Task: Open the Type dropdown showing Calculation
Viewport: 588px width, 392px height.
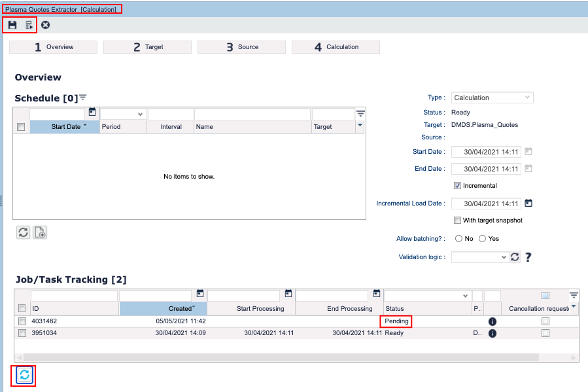Action: (x=491, y=98)
